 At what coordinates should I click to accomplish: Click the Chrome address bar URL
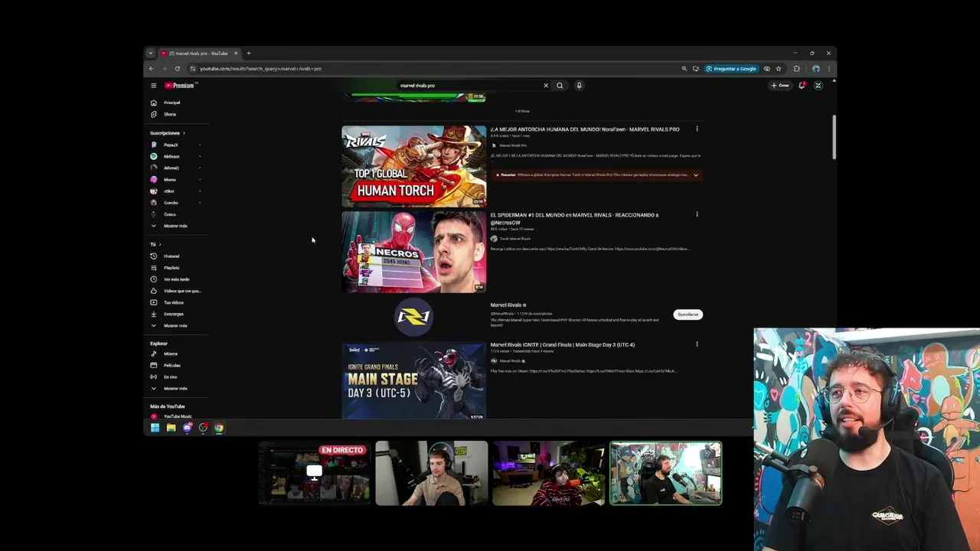coord(260,69)
